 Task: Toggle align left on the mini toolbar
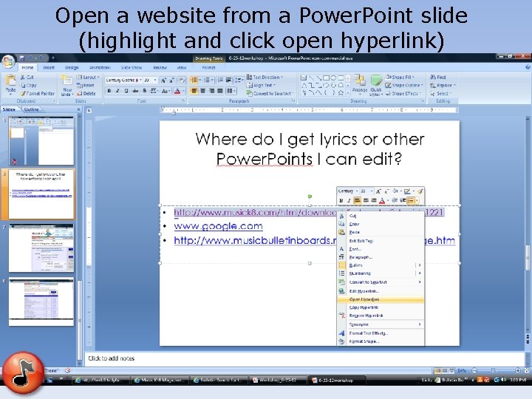click(357, 200)
